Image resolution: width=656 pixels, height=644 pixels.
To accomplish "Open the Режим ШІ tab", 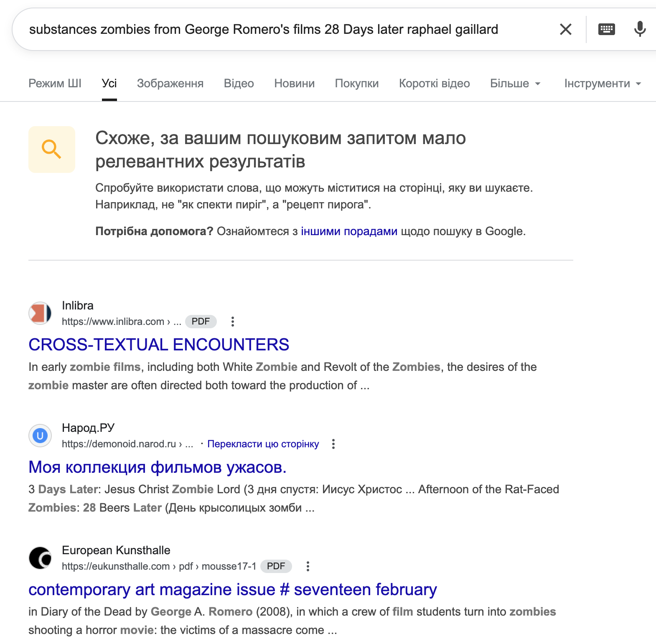I will pos(55,84).
